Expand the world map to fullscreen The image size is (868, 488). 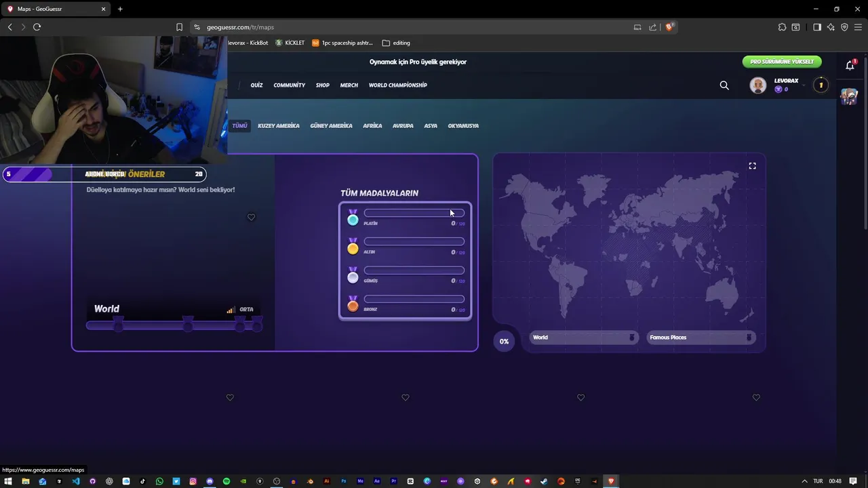point(752,166)
